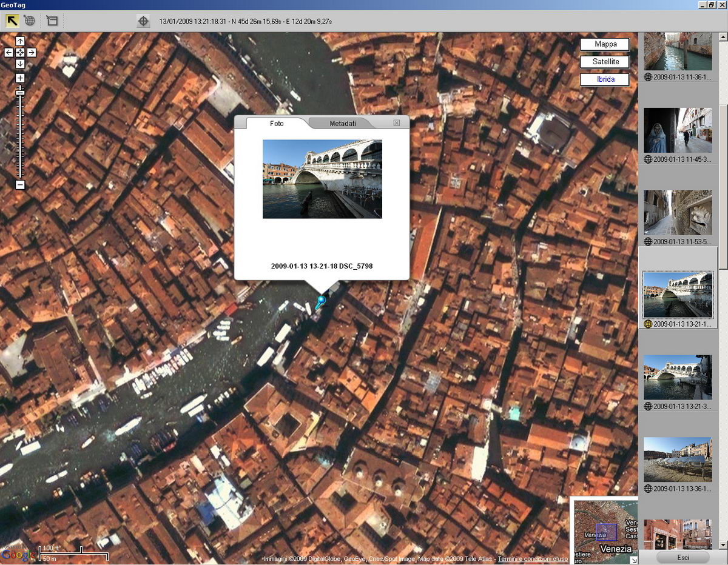Click globe icon beside 2009-01-13 11-45-3
The image size is (728, 565).
(648, 159)
